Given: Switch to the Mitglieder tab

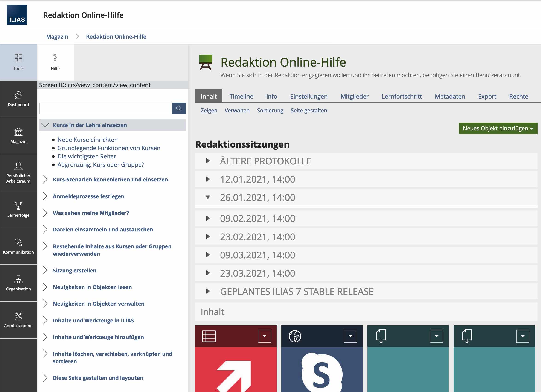Looking at the screenshot, I should click(354, 97).
